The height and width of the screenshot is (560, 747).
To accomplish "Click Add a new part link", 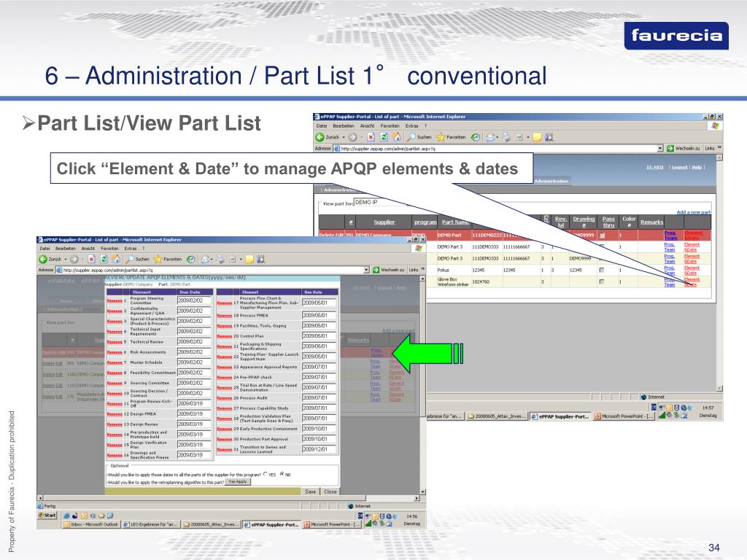I will [x=693, y=212].
